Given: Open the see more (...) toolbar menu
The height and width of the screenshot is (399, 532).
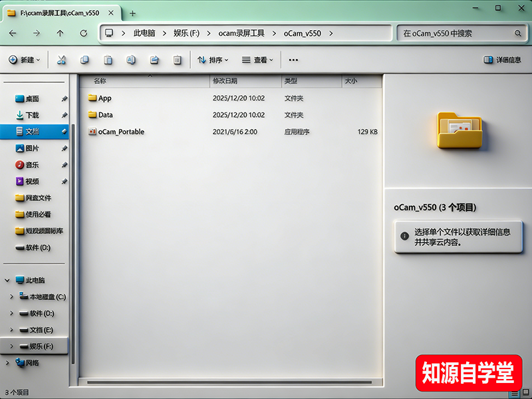Looking at the screenshot, I should point(293,61).
